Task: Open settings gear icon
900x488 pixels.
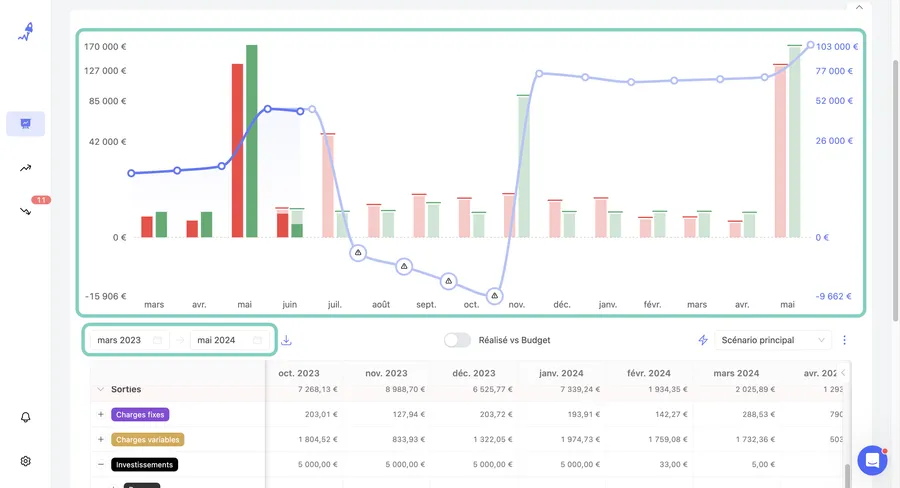Action: (x=25, y=461)
